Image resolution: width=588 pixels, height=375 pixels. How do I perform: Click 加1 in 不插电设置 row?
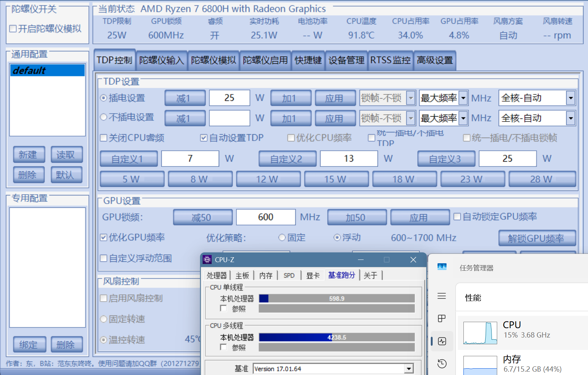pyautogui.click(x=290, y=118)
